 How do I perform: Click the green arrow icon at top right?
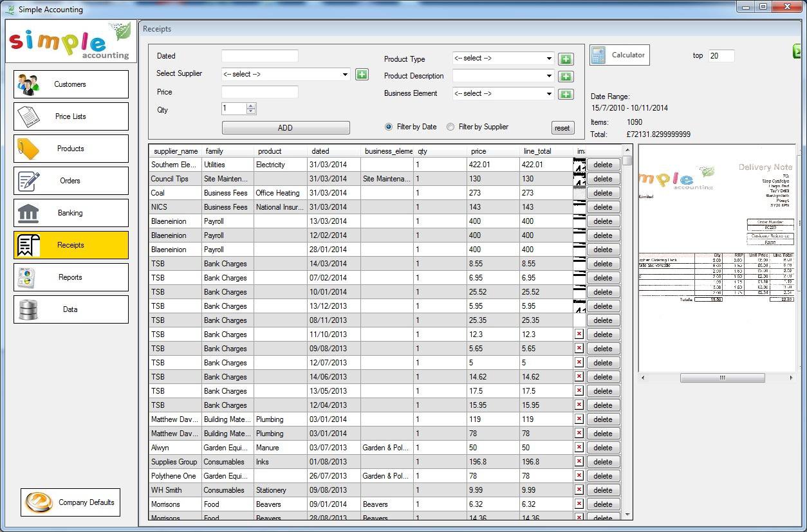click(x=798, y=52)
